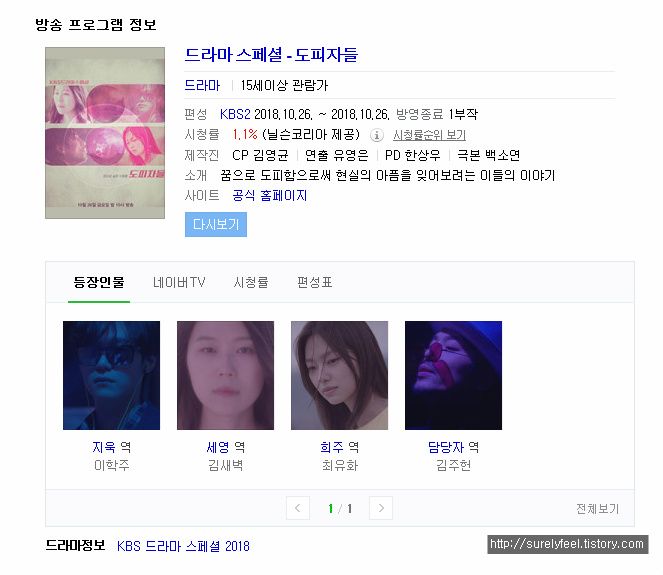Expand cast list with 전체보기
The width and height of the screenshot is (663, 575).
pyautogui.click(x=597, y=509)
